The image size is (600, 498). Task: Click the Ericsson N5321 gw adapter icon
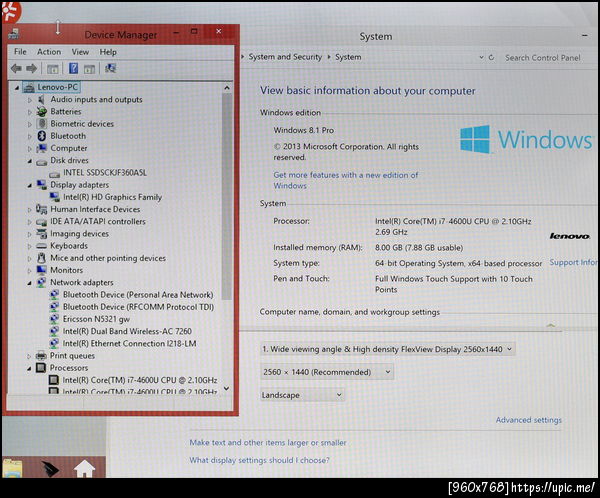point(54,319)
